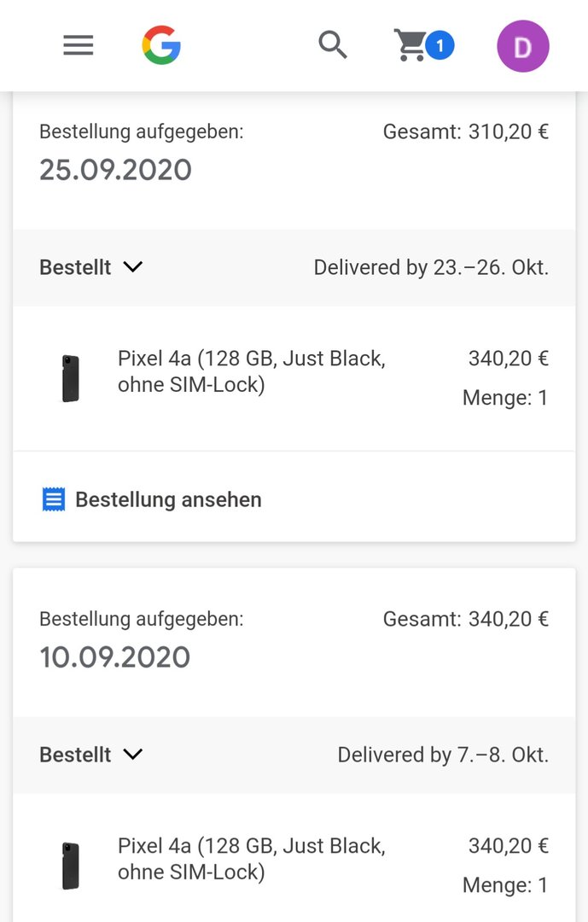The height and width of the screenshot is (922, 588).
Task: Click Pixel 4a image in 10.09.2020 order
Action: point(71,866)
